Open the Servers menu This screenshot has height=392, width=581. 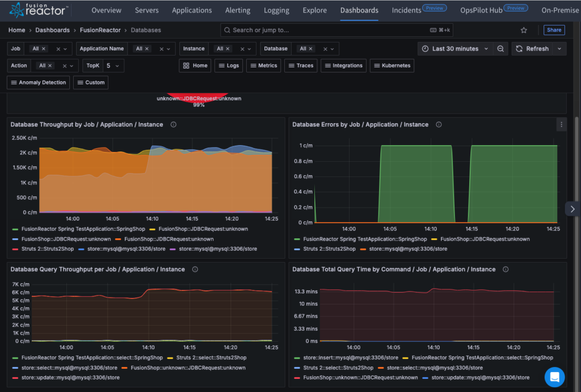pos(147,10)
